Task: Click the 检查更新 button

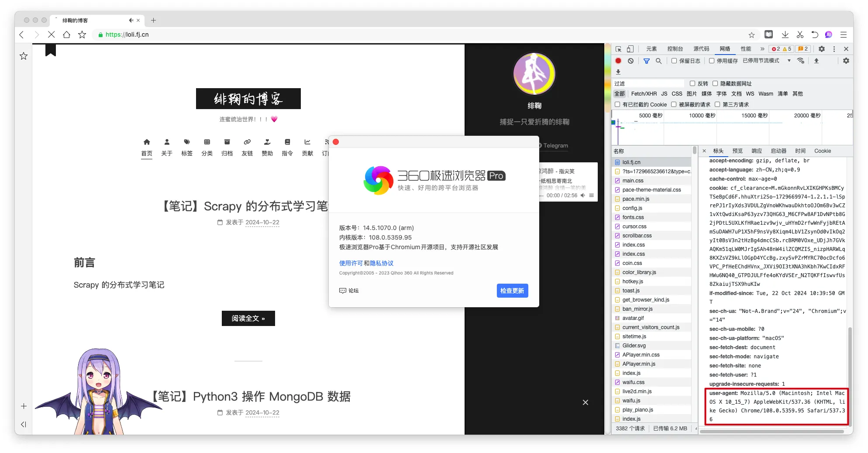Action: click(512, 291)
